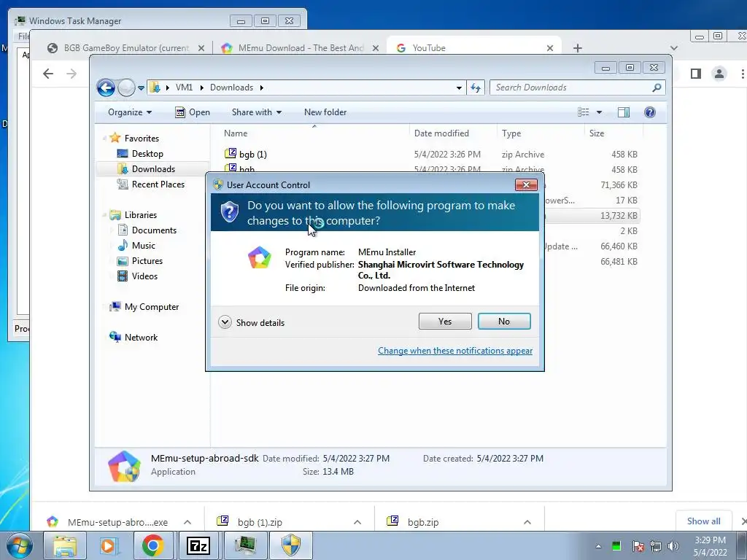Click VM1 in the address breadcrumb
The height and width of the screenshot is (560, 747).
coord(184,87)
